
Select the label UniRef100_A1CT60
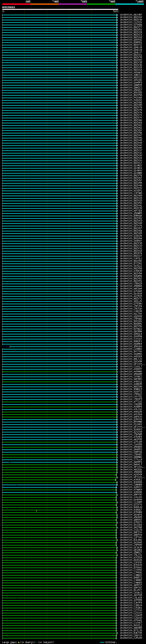coord(131,314)
